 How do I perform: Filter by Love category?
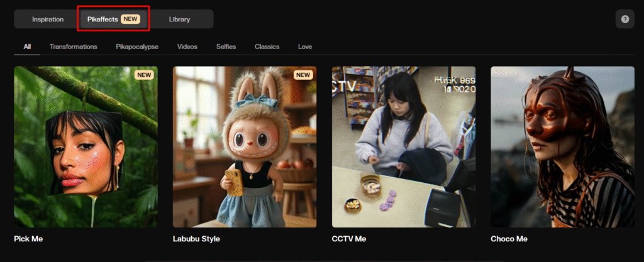point(305,46)
